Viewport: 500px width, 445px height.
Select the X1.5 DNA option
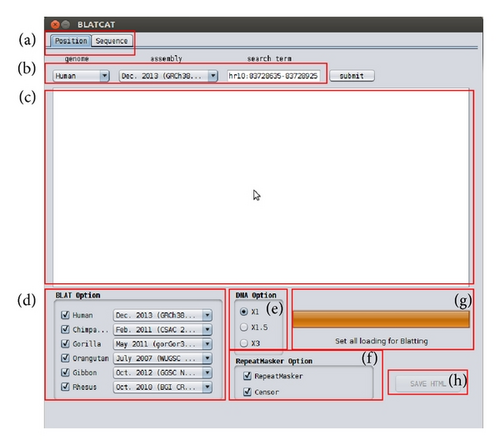(x=244, y=327)
